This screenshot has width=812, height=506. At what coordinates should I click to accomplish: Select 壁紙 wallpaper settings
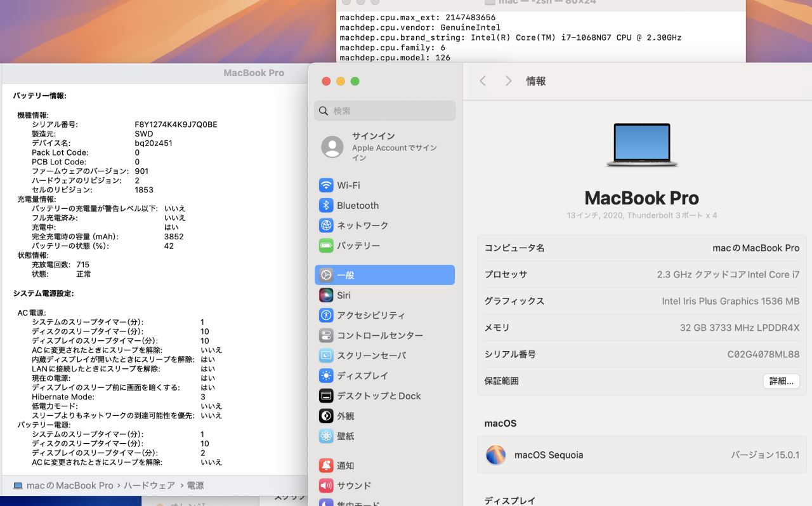[345, 436]
